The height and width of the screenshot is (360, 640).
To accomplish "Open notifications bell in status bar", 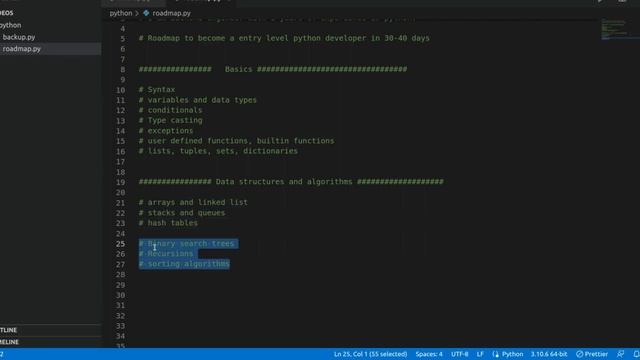I will click(636, 354).
